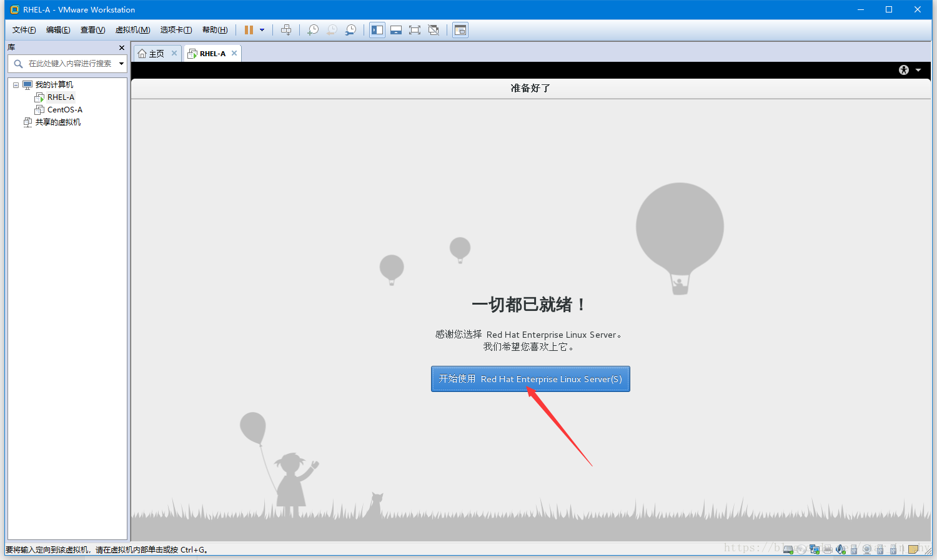The width and height of the screenshot is (937, 560).
Task: Close the 库 library panel
Action: [122, 47]
